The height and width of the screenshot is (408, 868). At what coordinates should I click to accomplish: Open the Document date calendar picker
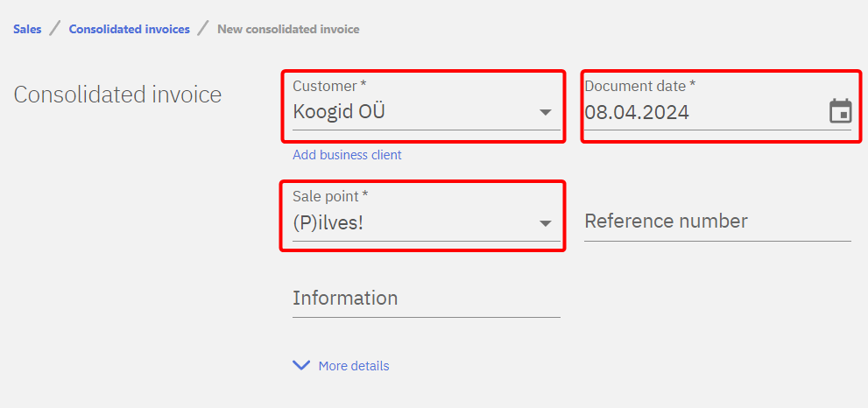(840, 112)
